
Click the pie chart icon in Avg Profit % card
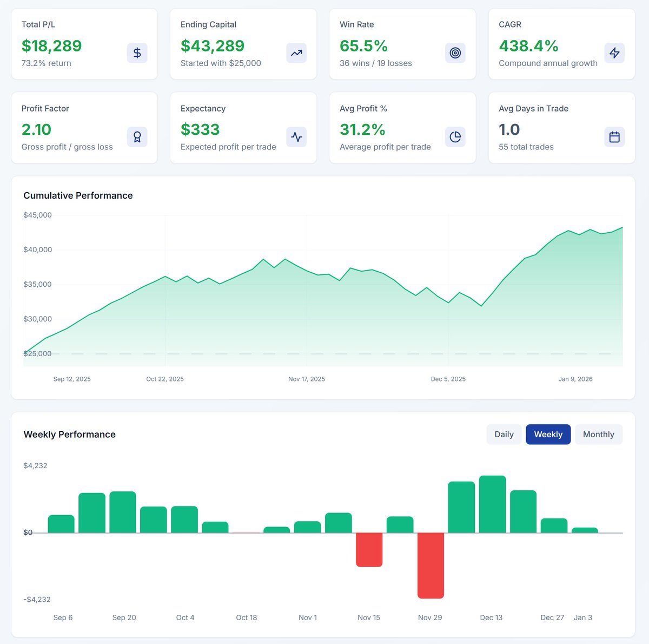[455, 137]
